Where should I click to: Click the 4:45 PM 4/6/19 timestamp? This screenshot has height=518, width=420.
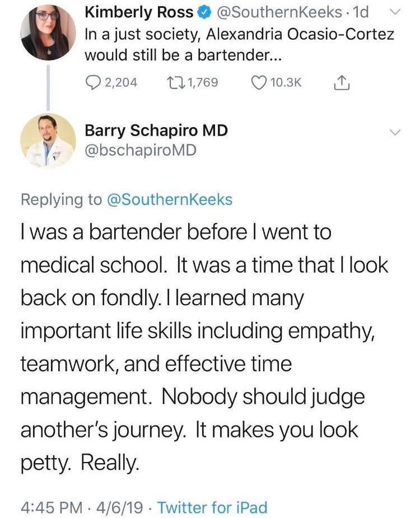tap(83, 507)
